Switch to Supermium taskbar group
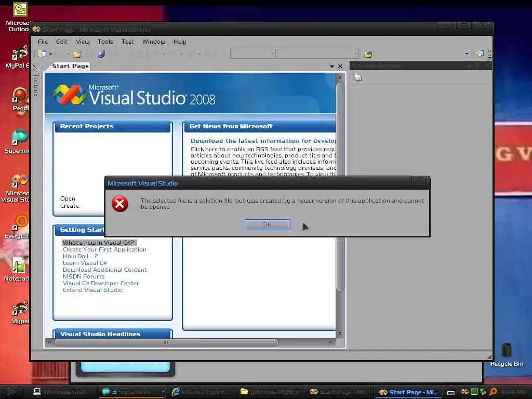This screenshot has width=532, height=399. click(x=131, y=392)
